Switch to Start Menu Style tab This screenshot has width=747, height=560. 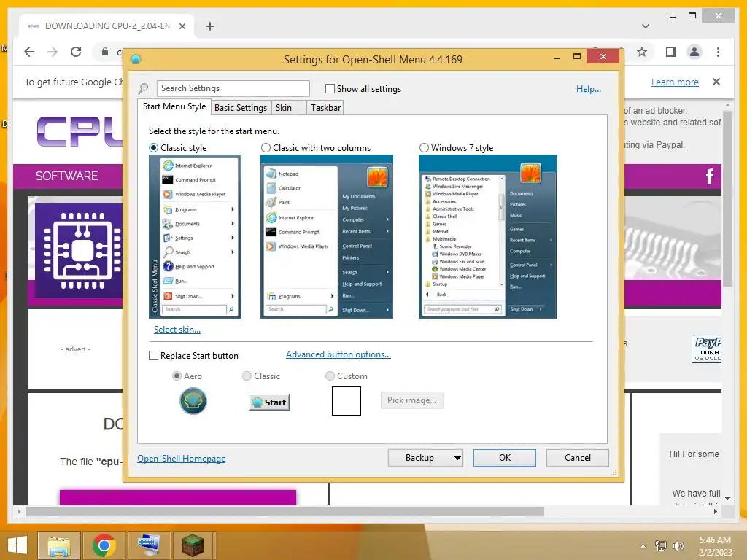point(174,106)
